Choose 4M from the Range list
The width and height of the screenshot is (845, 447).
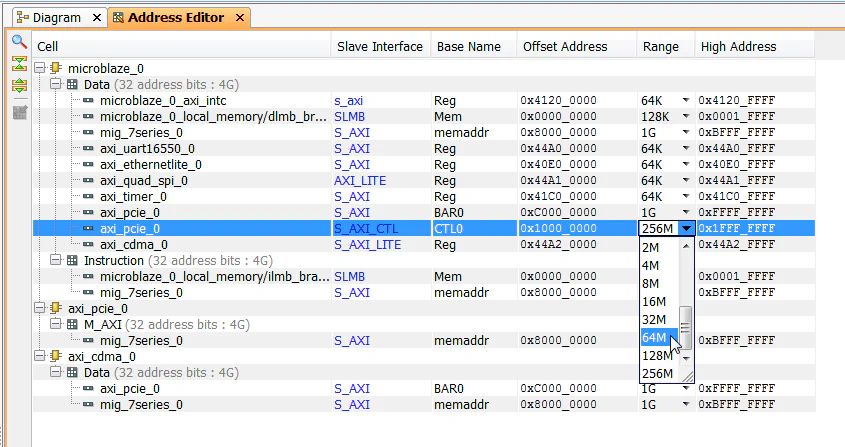[x=659, y=265]
